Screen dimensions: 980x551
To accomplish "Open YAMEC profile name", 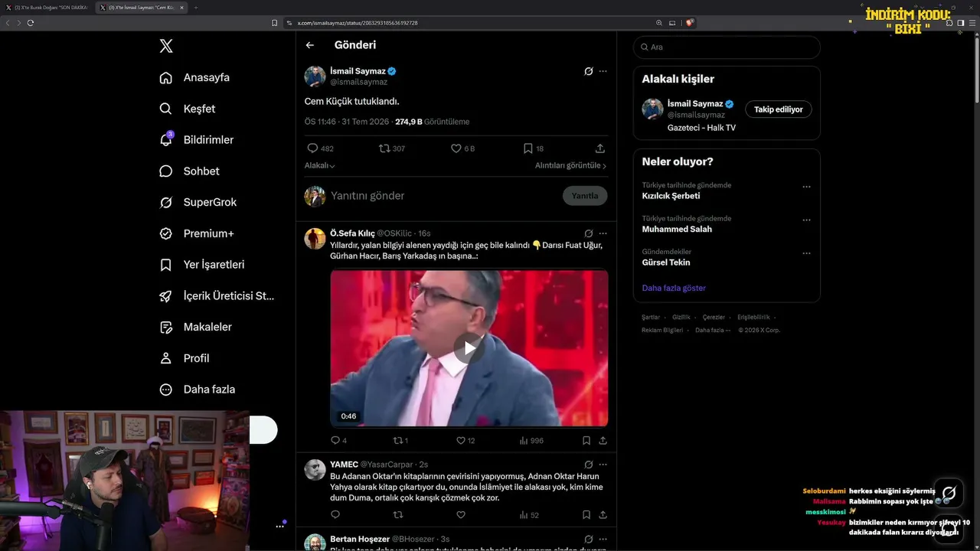I will pos(344,465).
